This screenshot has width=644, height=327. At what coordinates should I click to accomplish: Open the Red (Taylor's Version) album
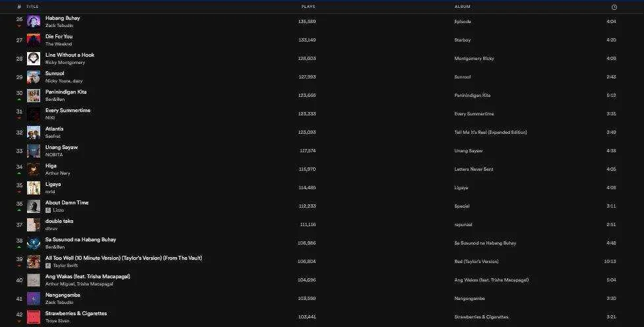[x=477, y=262]
